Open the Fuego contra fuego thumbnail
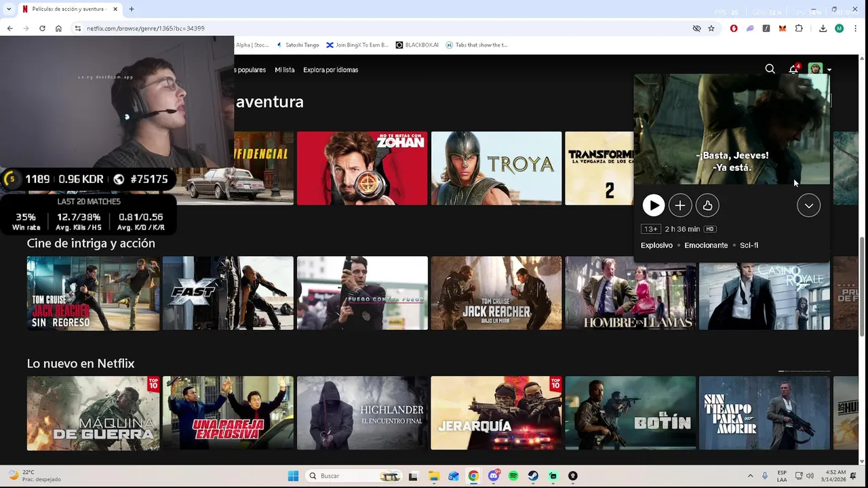 tap(362, 293)
